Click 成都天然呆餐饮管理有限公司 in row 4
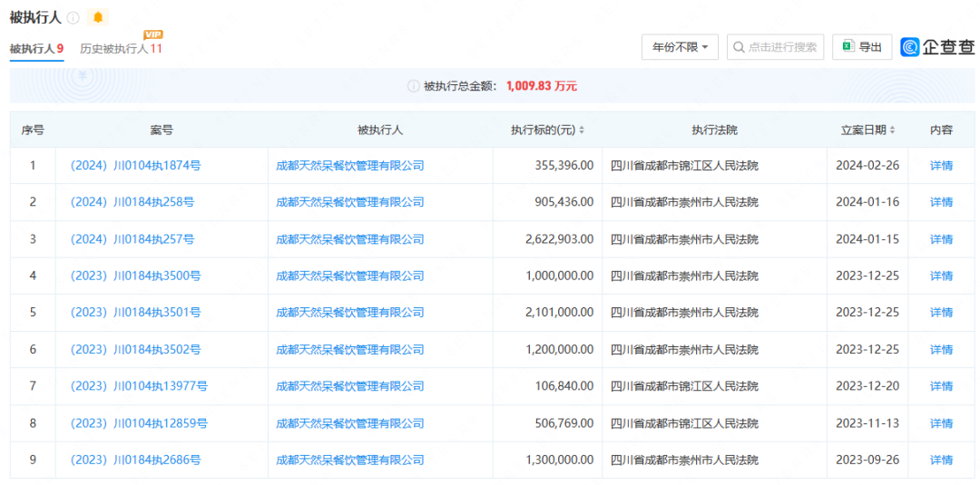Viewport: 980px width, 485px height. (x=350, y=276)
